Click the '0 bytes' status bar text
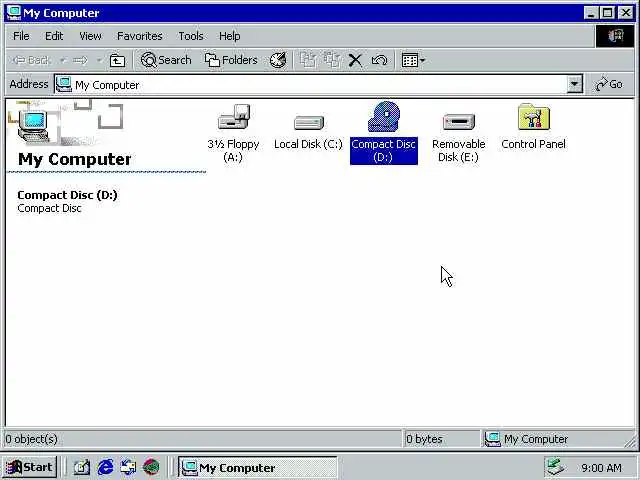 tap(424, 439)
